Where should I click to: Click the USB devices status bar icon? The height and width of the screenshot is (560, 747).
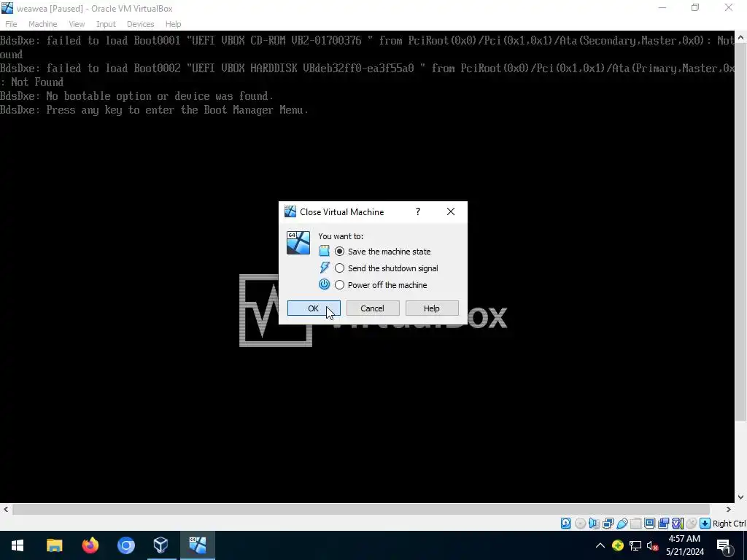point(622,524)
